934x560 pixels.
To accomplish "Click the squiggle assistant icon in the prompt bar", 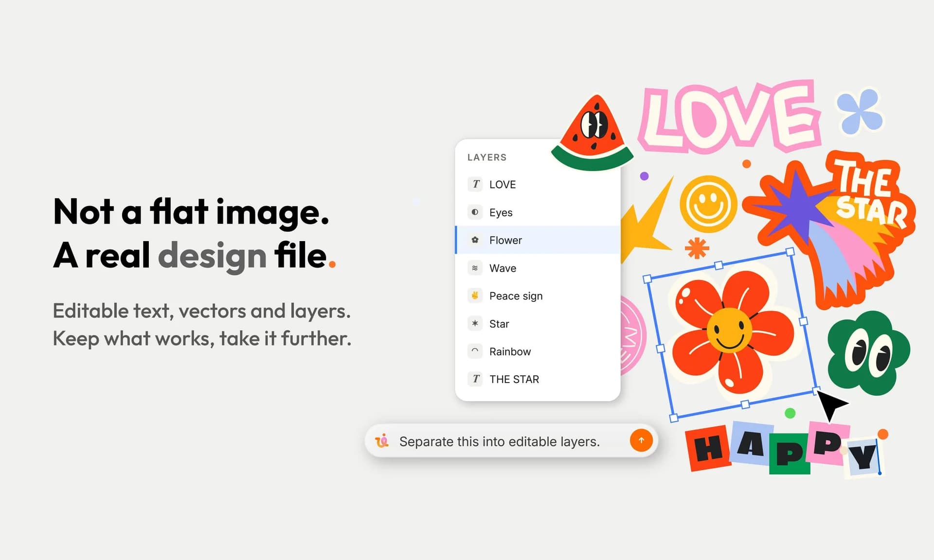I will 382,440.
